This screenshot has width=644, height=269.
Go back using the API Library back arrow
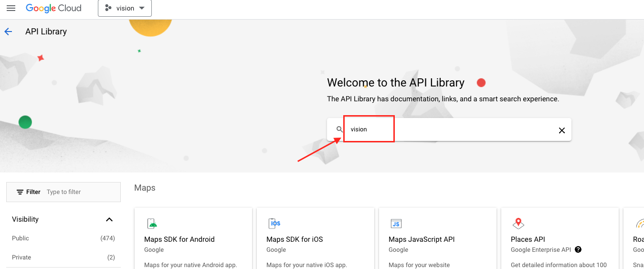click(x=8, y=32)
